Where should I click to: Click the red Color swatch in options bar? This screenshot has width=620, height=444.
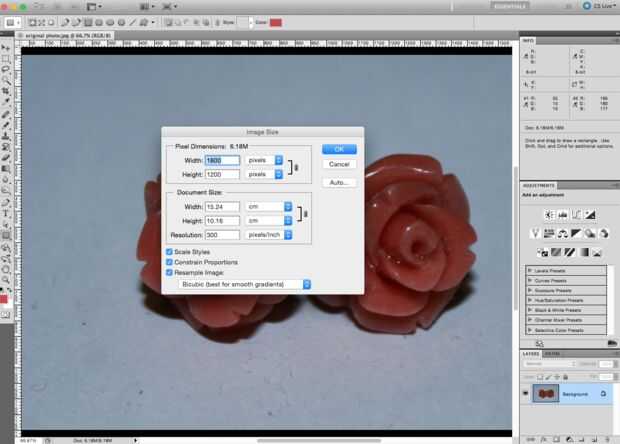click(x=276, y=23)
